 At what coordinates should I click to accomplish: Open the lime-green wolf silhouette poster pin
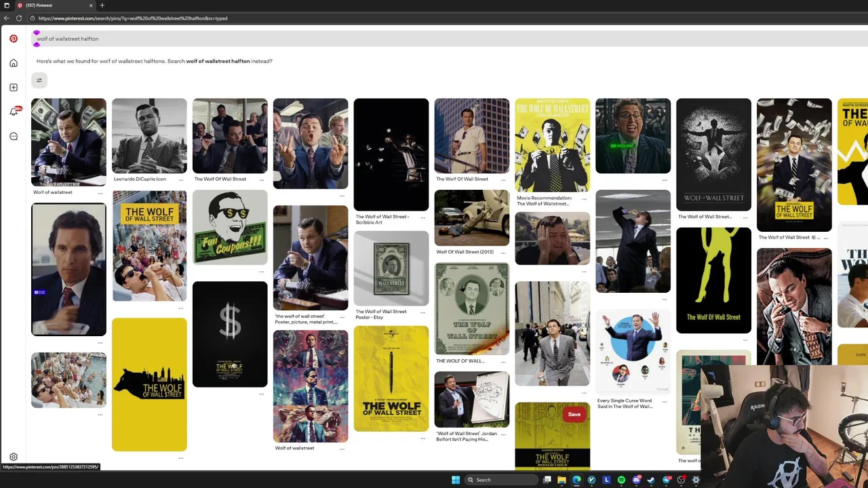[x=713, y=281]
